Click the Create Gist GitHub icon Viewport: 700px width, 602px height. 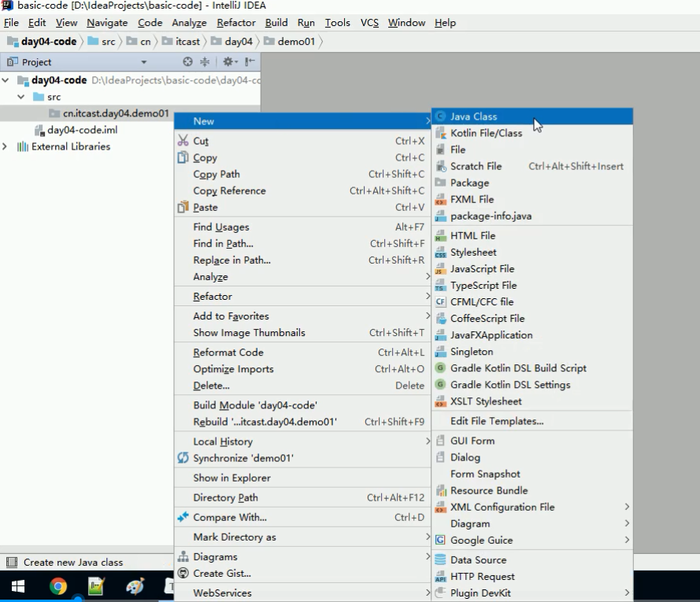click(x=183, y=573)
